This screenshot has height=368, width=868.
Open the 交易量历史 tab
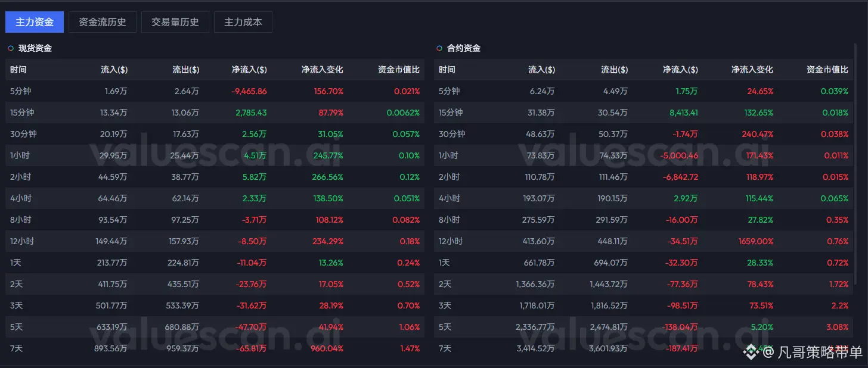[x=175, y=22]
